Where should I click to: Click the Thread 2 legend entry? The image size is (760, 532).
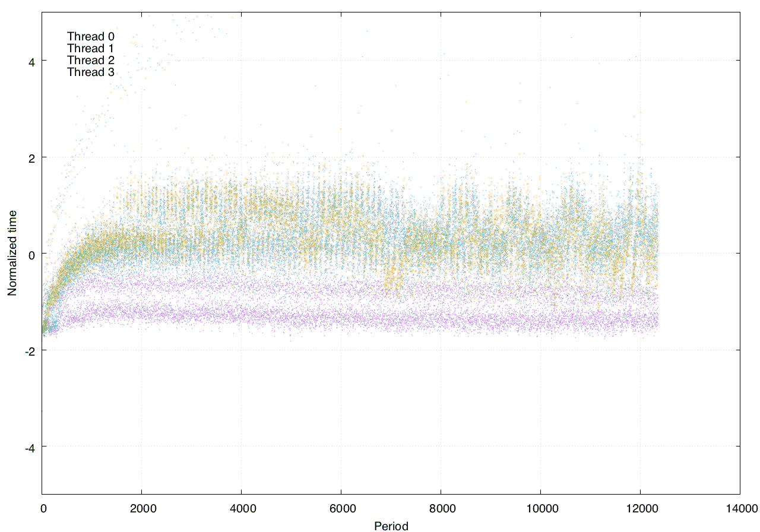(90, 60)
